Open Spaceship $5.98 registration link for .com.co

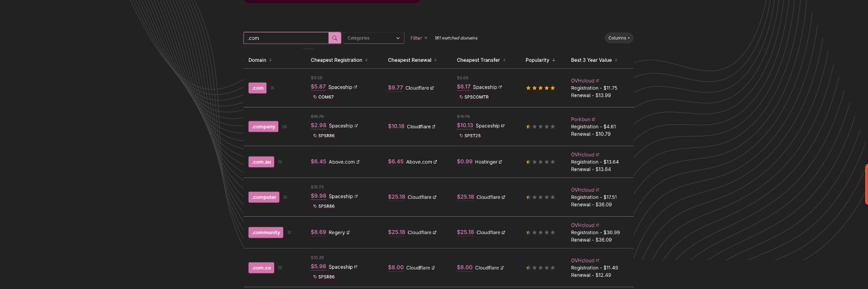[x=343, y=266]
